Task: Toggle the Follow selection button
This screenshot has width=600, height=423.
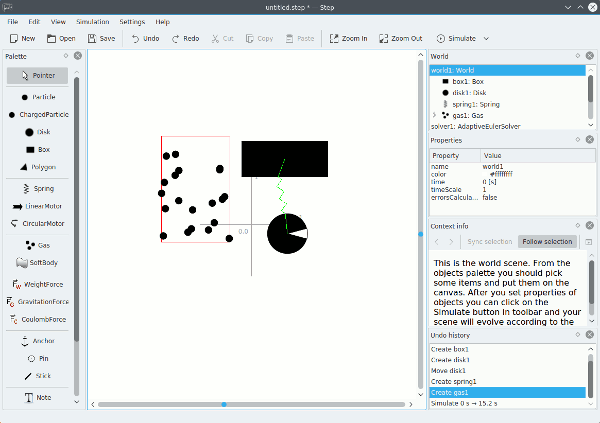Action: pyautogui.click(x=547, y=242)
